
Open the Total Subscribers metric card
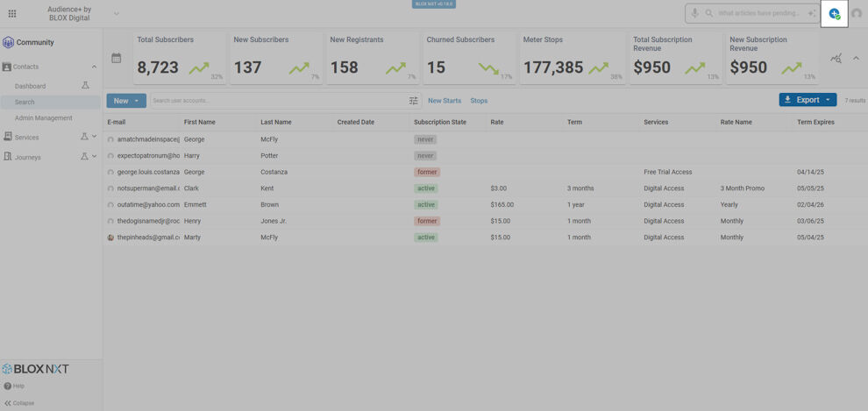pos(180,58)
